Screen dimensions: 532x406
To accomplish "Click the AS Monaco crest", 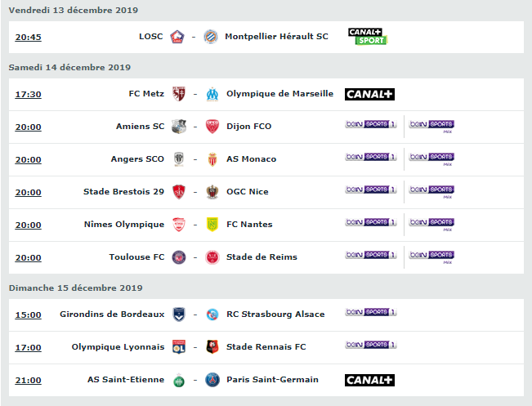I will [x=212, y=159].
